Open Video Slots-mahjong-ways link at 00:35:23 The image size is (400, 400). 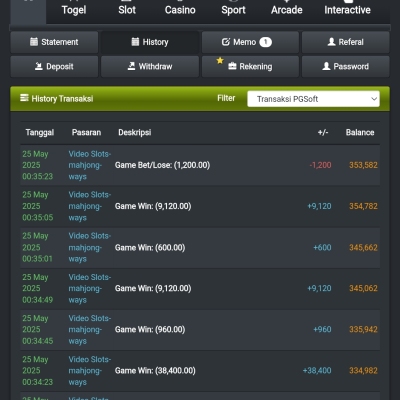(90, 165)
